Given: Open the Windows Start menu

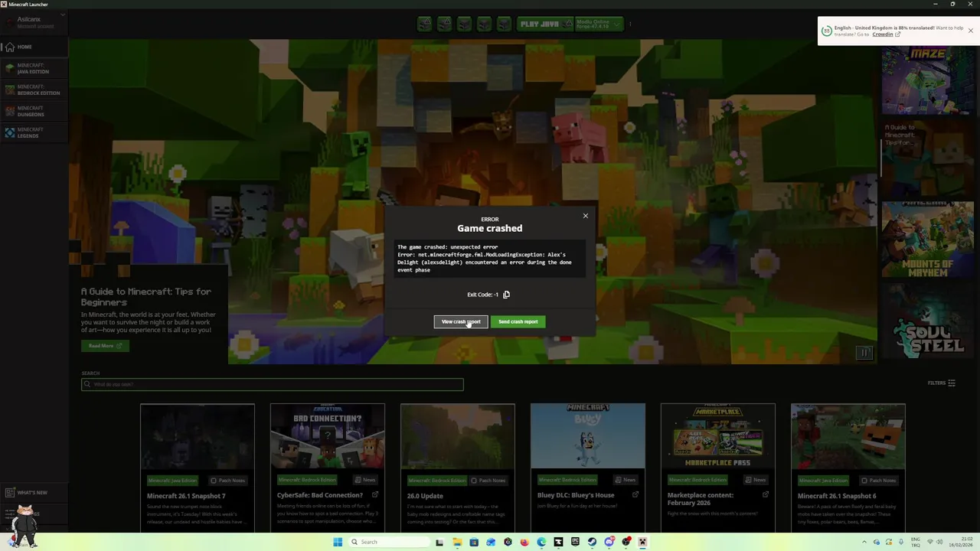Looking at the screenshot, I should click(x=338, y=542).
